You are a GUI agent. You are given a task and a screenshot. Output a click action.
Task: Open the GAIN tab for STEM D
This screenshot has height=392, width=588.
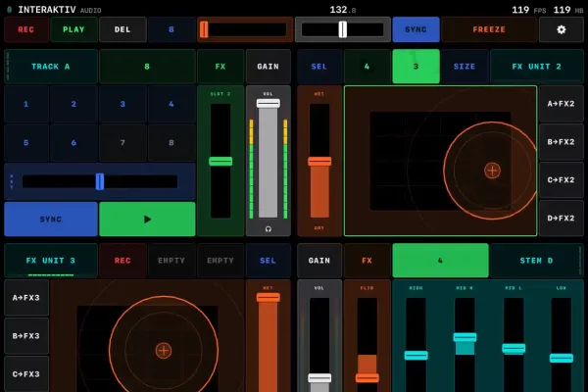point(319,261)
